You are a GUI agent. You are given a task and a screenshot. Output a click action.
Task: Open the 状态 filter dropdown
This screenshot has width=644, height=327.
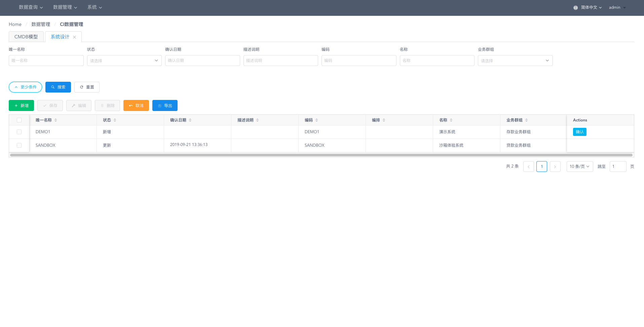tap(124, 61)
